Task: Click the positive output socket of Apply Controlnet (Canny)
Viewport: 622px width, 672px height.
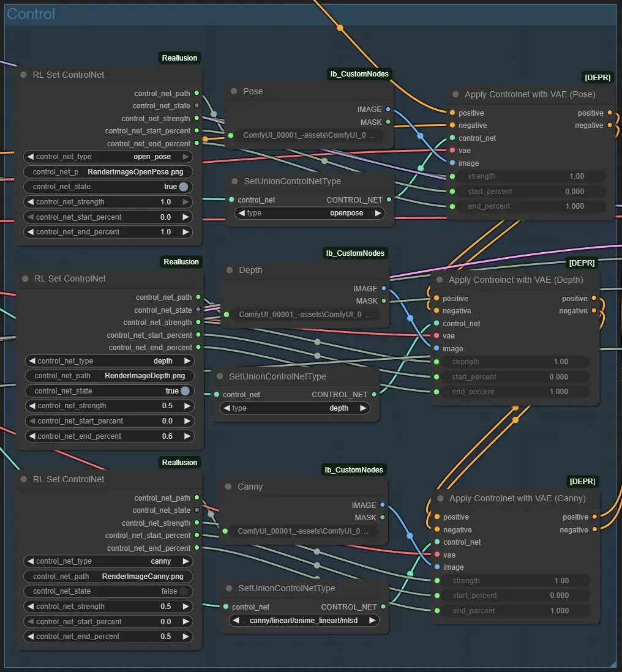Action: pos(594,517)
